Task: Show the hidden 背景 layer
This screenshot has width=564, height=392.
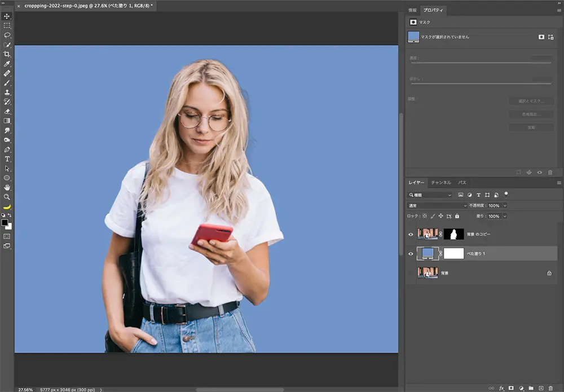Action: tap(411, 274)
